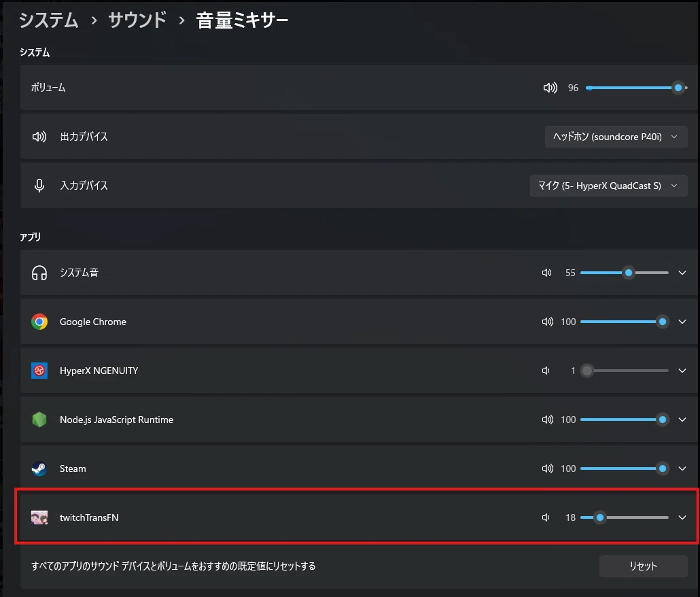Mute Google Chrome speaker icon
Image resolution: width=700 pixels, height=597 pixels.
click(547, 322)
